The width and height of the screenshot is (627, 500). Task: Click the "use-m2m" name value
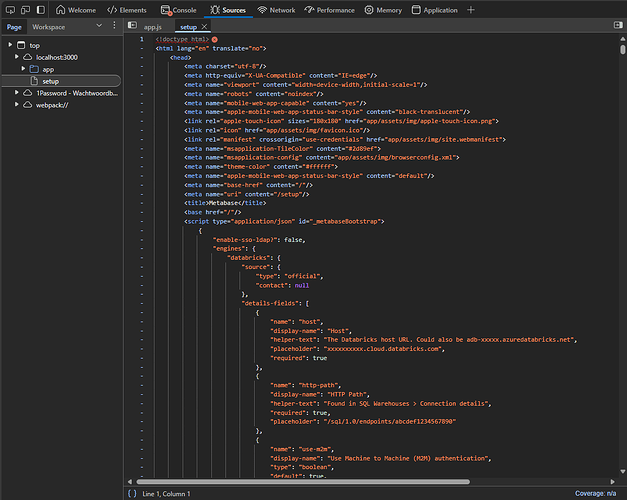315,449
